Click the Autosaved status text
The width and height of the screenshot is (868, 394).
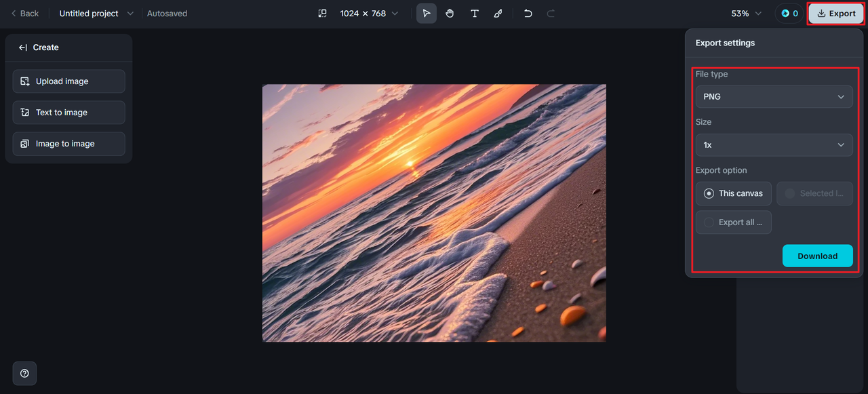167,14
